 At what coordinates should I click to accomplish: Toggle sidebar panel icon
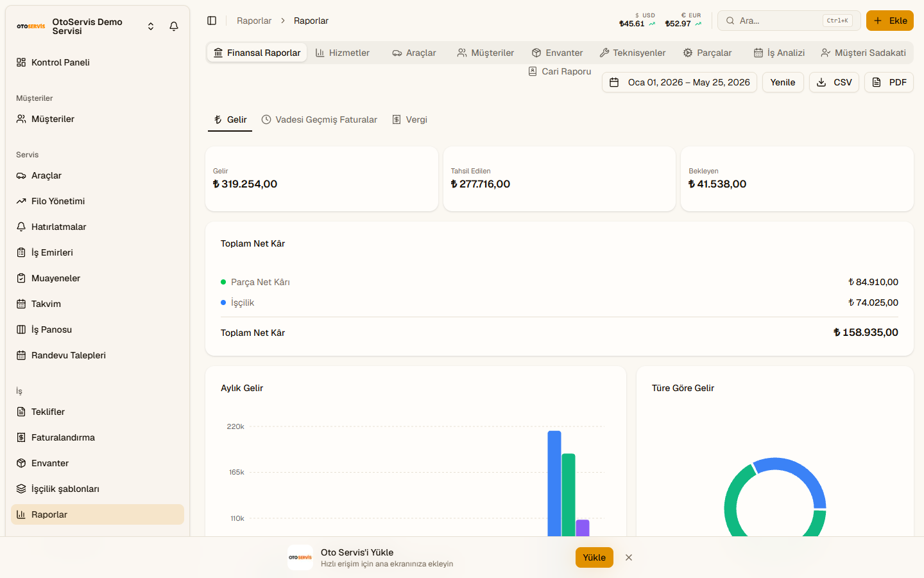click(x=212, y=21)
